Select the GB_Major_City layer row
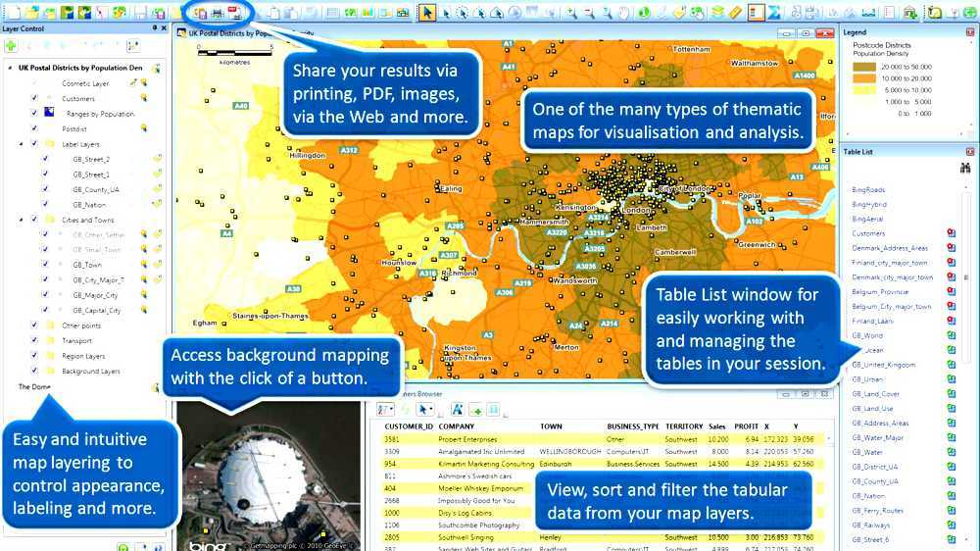This screenshot has width=980, height=551. point(95,295)
